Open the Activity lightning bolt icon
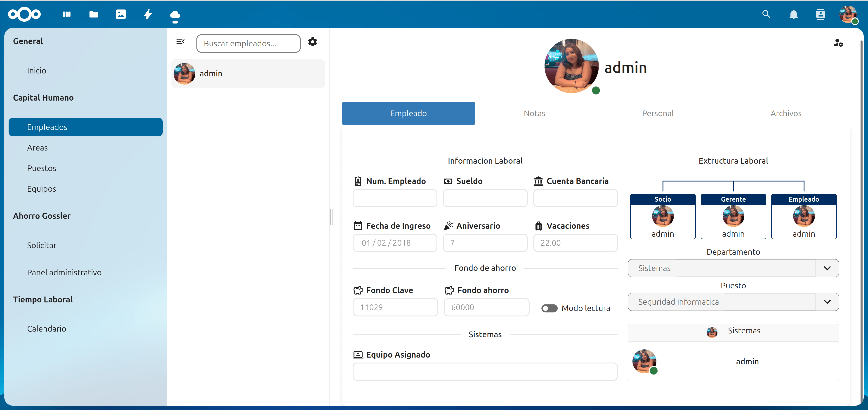This screenshot has height=410, width=868. [148, 14]
